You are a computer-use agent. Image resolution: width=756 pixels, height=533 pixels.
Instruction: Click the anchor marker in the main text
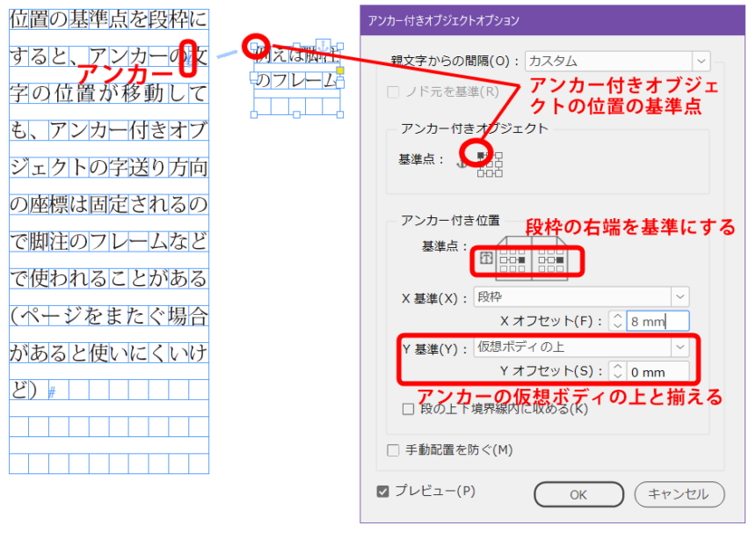coord(187,58)
